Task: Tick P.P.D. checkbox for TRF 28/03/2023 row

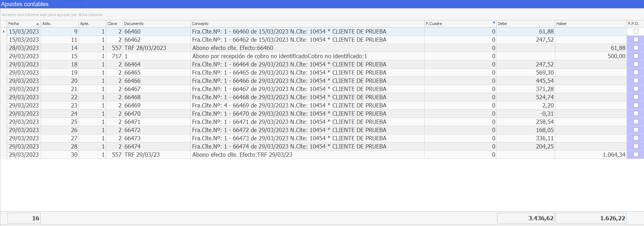Action: [x=635, y=48]
